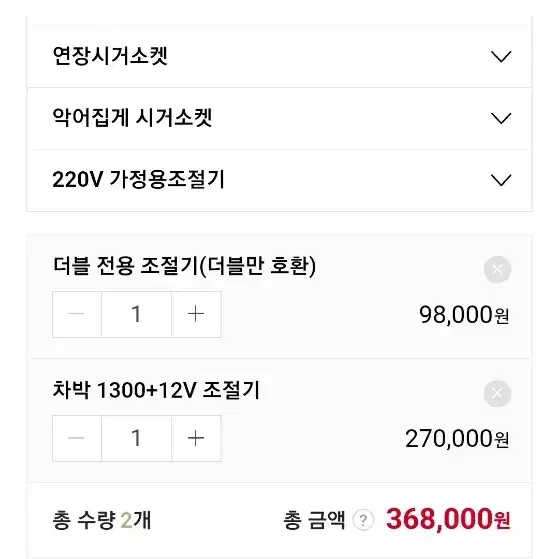Click the 368,000원 total price text
Viewport: 559px width, 559px height.
[448, 519]
